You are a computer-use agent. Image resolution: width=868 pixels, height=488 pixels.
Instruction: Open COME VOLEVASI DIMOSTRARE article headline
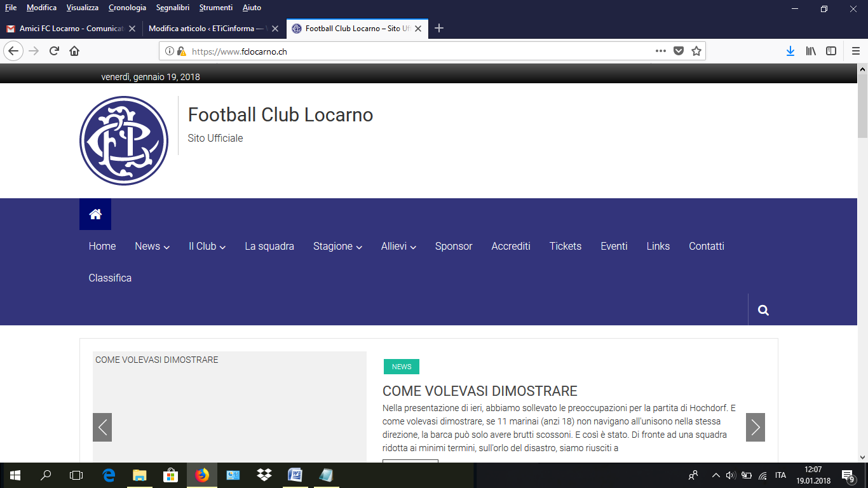(x=480, y=391)
